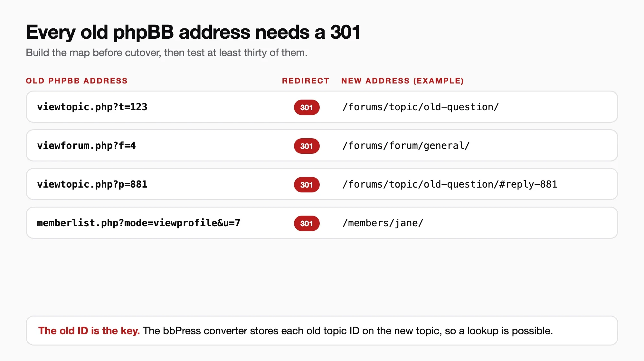Select the text viewtopic.php?t=123
The height and width of the screenshot is (361, 644).
[x=92, y=107]
